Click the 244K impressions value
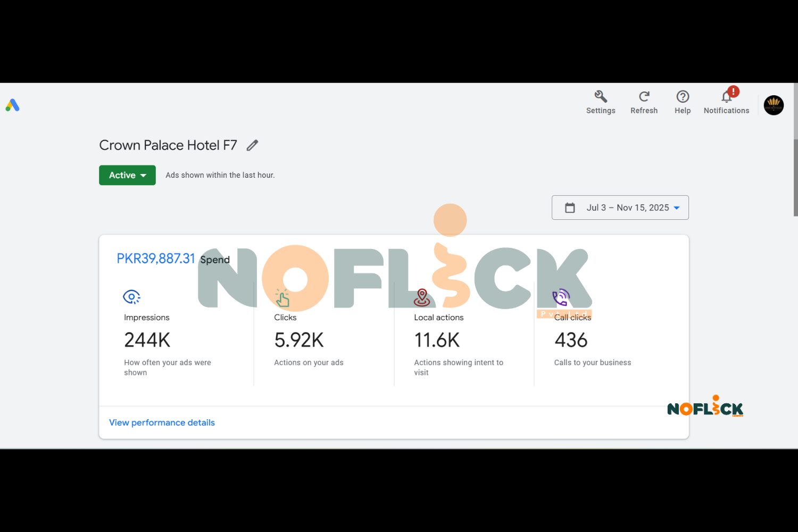 coord(147,340)
